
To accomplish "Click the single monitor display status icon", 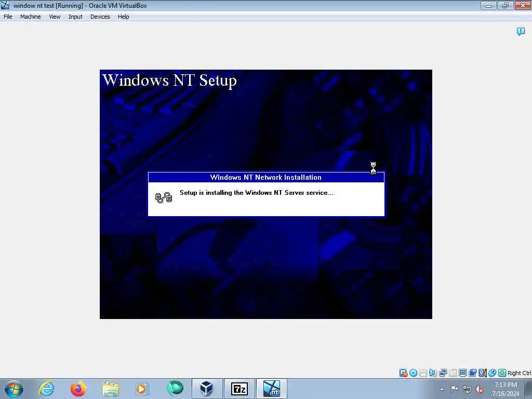I will [462, 373].
